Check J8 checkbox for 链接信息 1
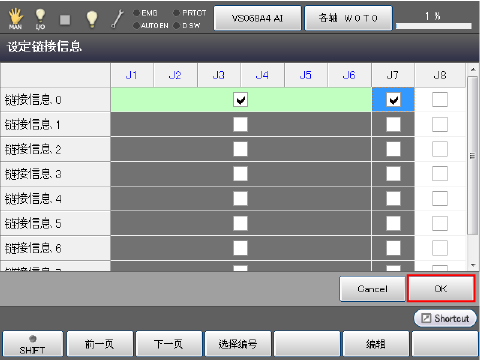This screenshot has height=360, width=480. [x=440, y=124]
